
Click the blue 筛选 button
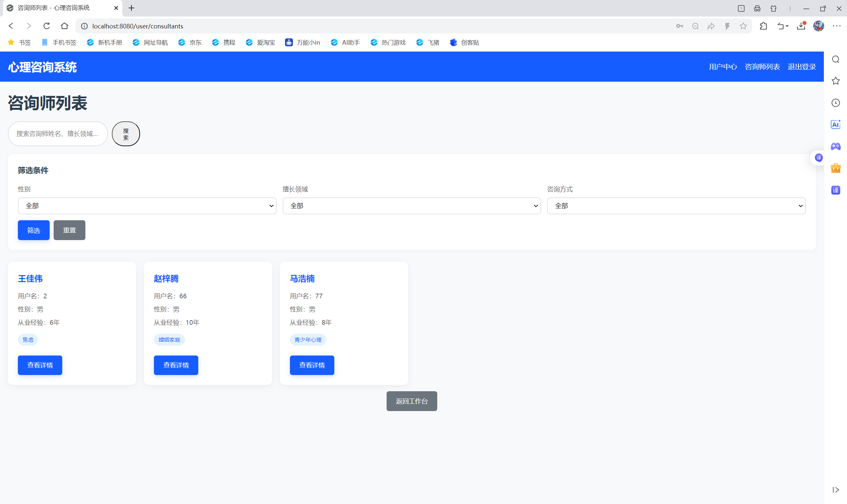pos(34,230)
